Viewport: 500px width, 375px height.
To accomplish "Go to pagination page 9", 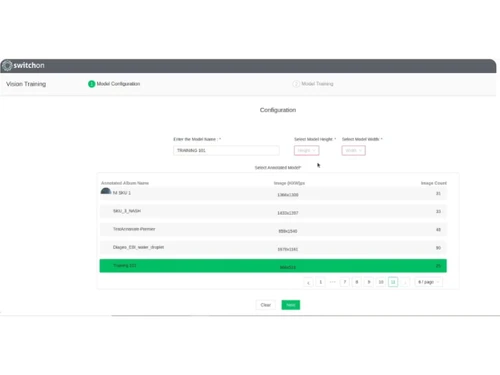I will point(369,282).
